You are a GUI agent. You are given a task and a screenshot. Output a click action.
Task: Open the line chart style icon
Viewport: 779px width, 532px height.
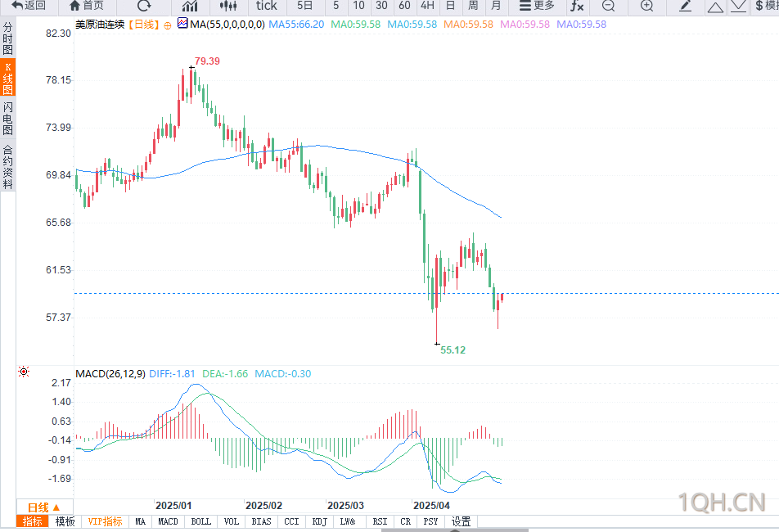pyautogui.click(x=190, y=6)
